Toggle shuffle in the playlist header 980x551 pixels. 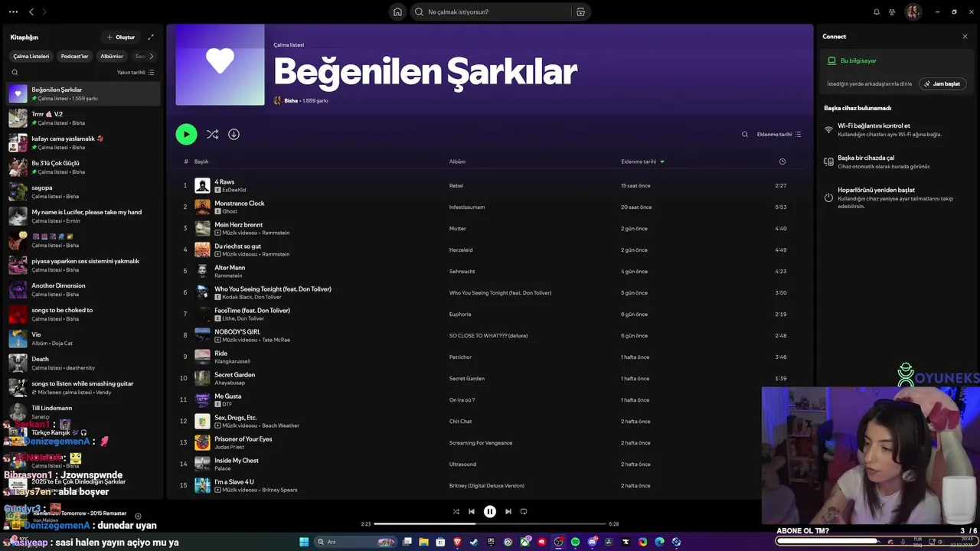pyautogui.click(x=212, y=134)
